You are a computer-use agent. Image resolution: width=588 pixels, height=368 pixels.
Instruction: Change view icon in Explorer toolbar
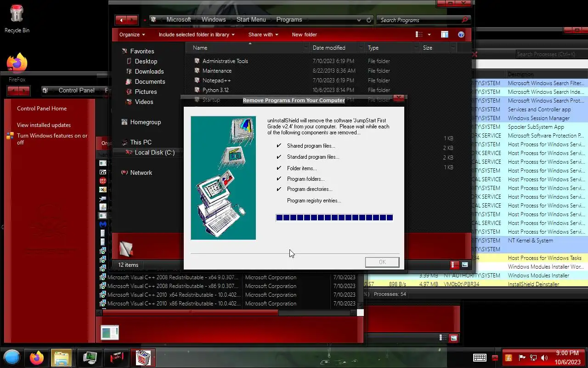419,34
